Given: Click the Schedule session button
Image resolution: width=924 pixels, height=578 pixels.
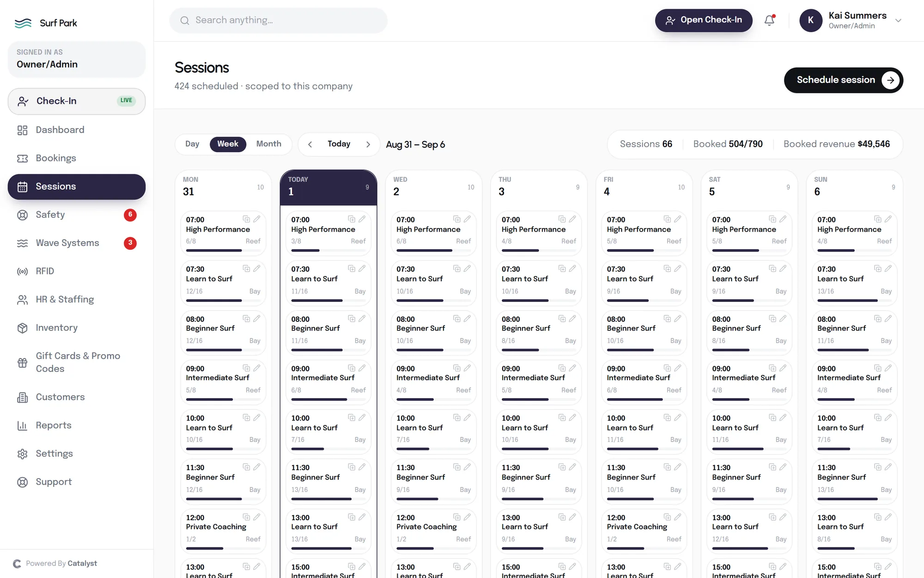Looking at the screenshot, I should click(844, 80).
